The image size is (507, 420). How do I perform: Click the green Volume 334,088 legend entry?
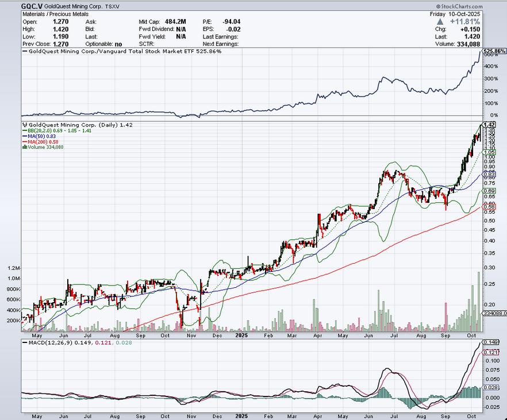pos(43,147)
